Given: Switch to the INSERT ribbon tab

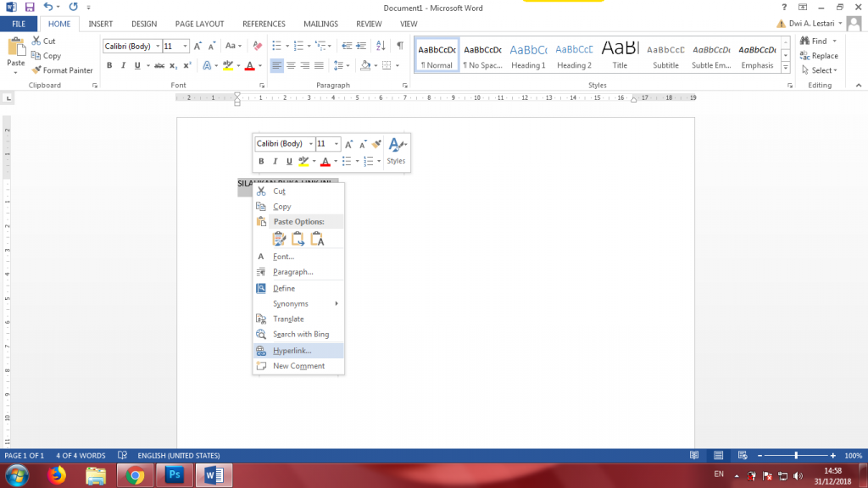Looking at the screenshot, I should [101, 24].
